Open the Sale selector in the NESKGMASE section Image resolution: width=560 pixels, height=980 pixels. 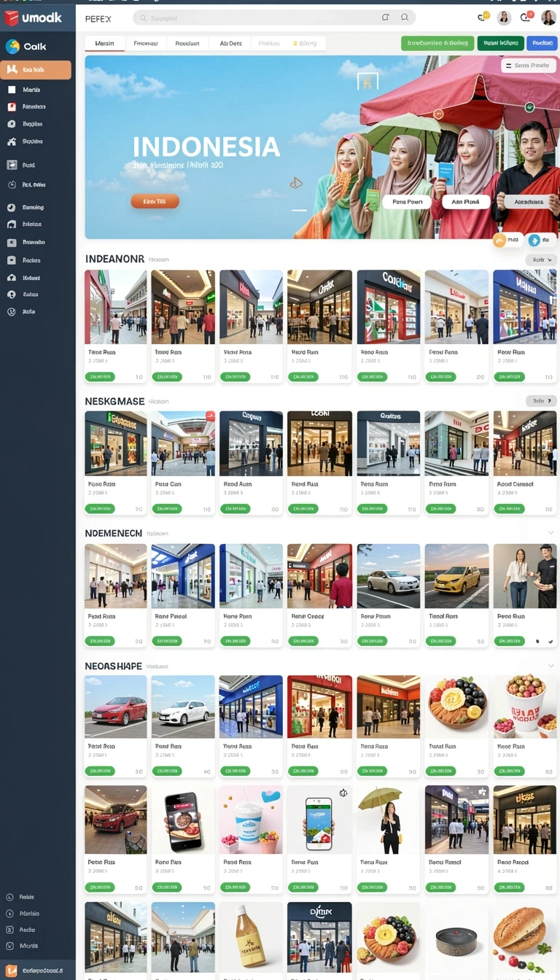tap(541, 401)
